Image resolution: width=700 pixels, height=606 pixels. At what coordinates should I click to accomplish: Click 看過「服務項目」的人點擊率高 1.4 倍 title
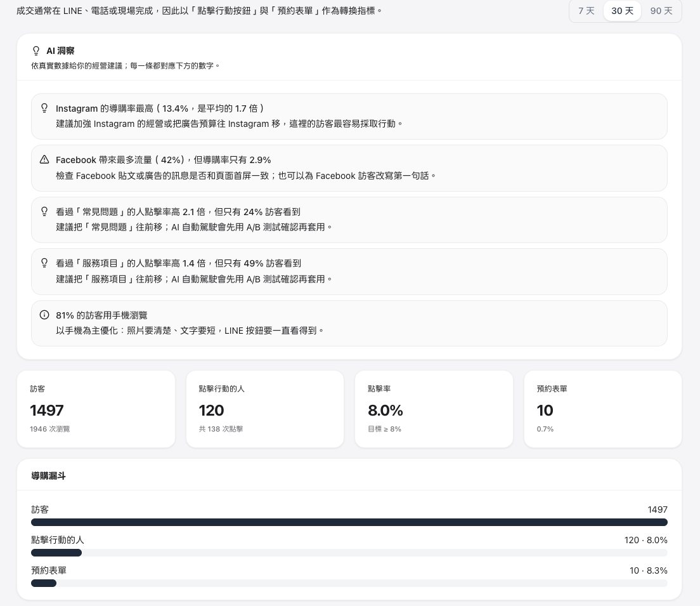coord(178,263)
